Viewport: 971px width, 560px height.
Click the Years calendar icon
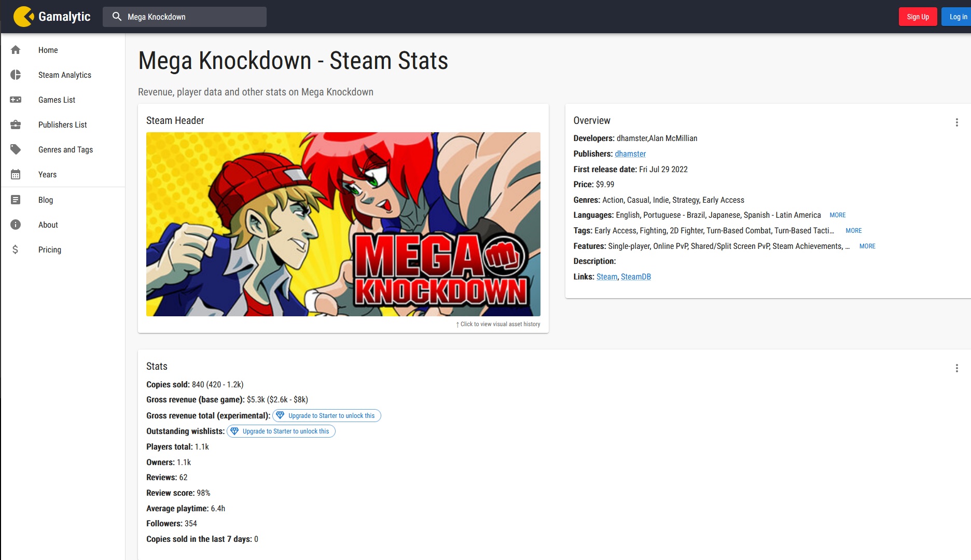16,174
